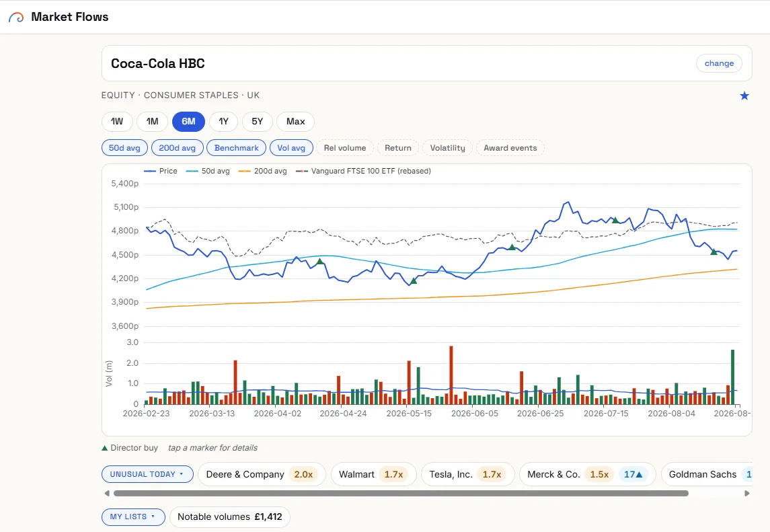The width and height of the screenshot is (770, 532).
Task: Enable the Rel volume chip
Action: [345, 148]
